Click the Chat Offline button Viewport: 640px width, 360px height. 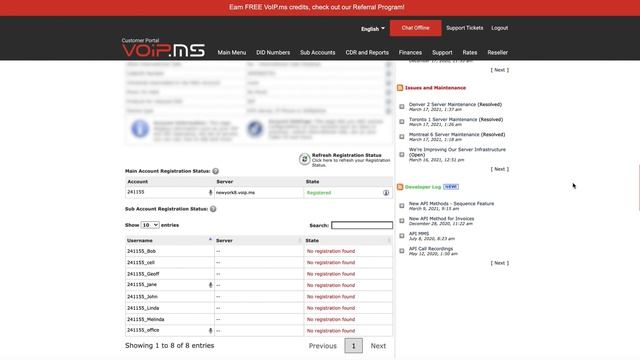coord(416,28)
